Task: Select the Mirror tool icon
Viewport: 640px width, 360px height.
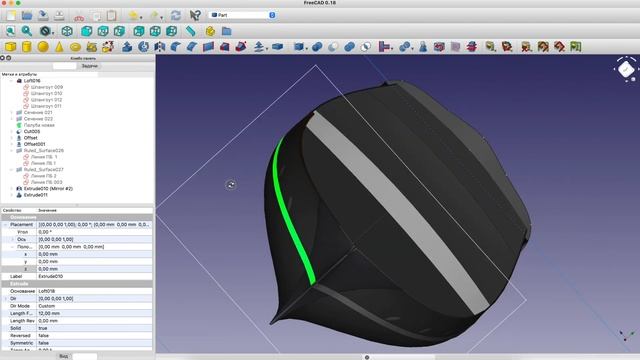Action: [160, 47]
